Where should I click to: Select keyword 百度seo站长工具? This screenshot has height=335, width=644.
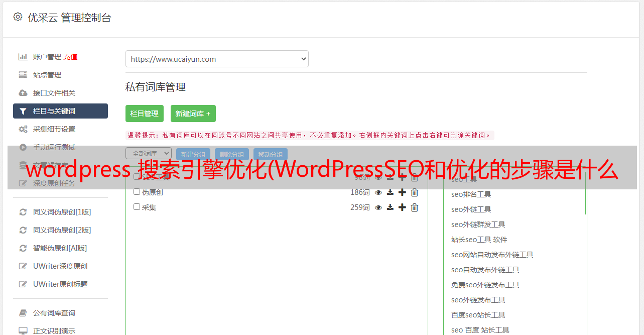478,315
